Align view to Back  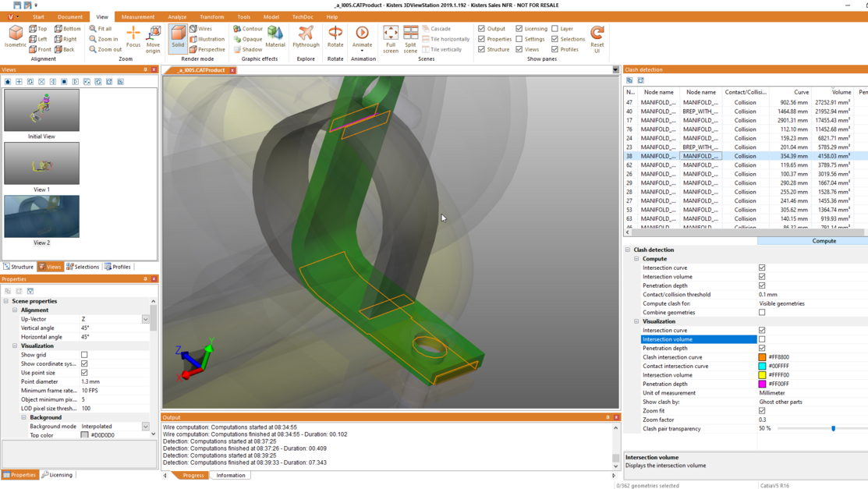(64, 49)
